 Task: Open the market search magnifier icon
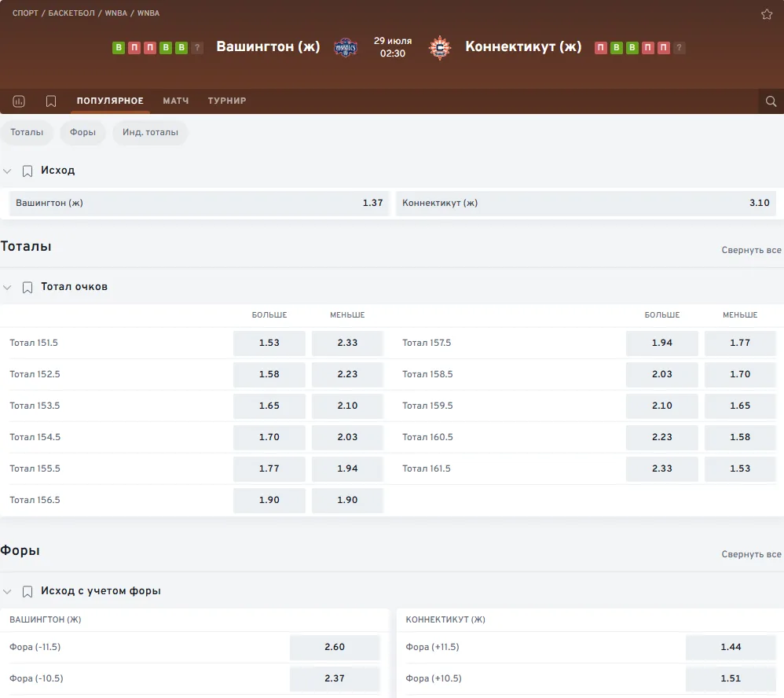tap(771, 101)
